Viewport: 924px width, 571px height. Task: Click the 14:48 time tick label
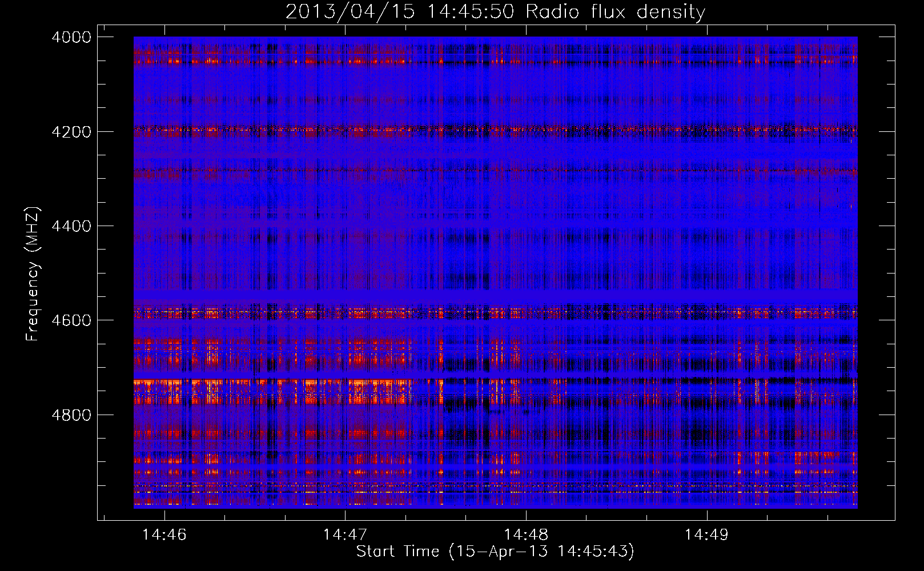pos(526,535)
